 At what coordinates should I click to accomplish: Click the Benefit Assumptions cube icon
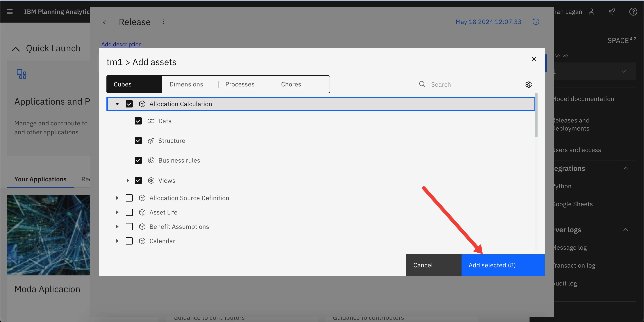[x=142, y=227]
